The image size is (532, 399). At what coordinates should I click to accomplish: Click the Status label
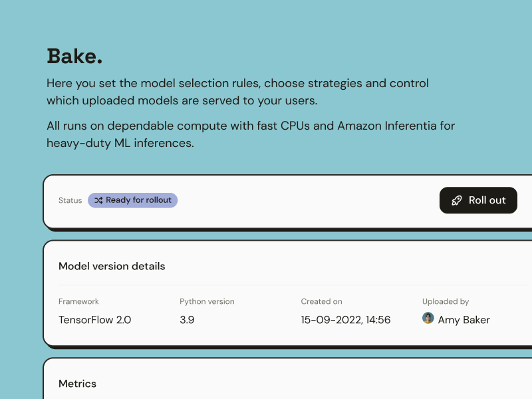pyautogui.click(x=70, y=200)
